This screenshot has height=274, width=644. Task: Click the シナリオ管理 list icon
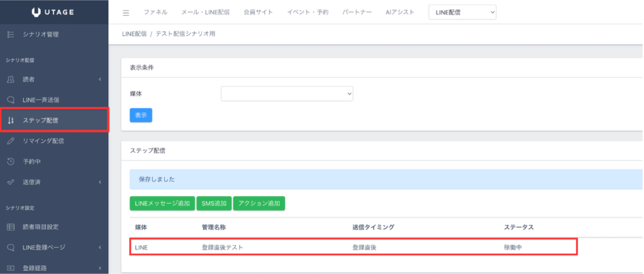11,35
